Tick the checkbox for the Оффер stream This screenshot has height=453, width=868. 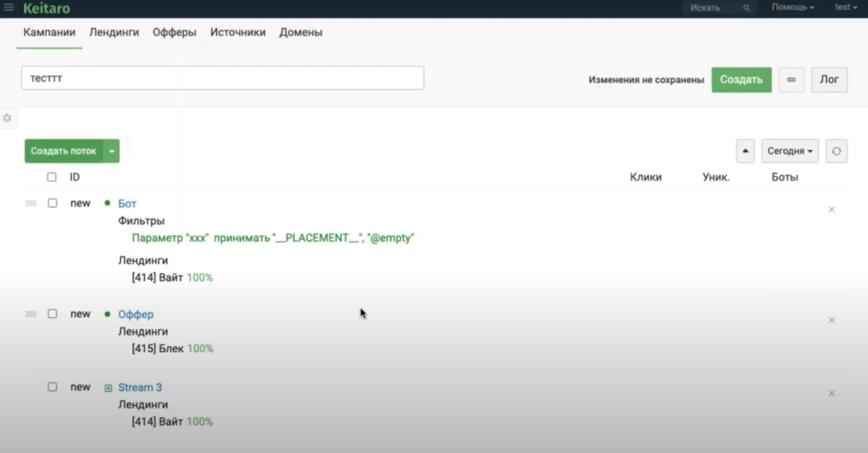coord(53,314)
